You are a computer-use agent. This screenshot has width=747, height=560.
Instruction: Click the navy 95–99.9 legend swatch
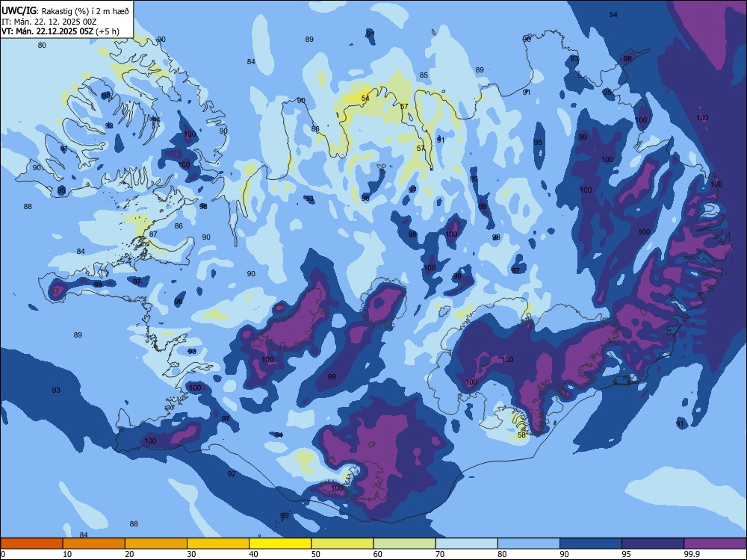[653, 544]
